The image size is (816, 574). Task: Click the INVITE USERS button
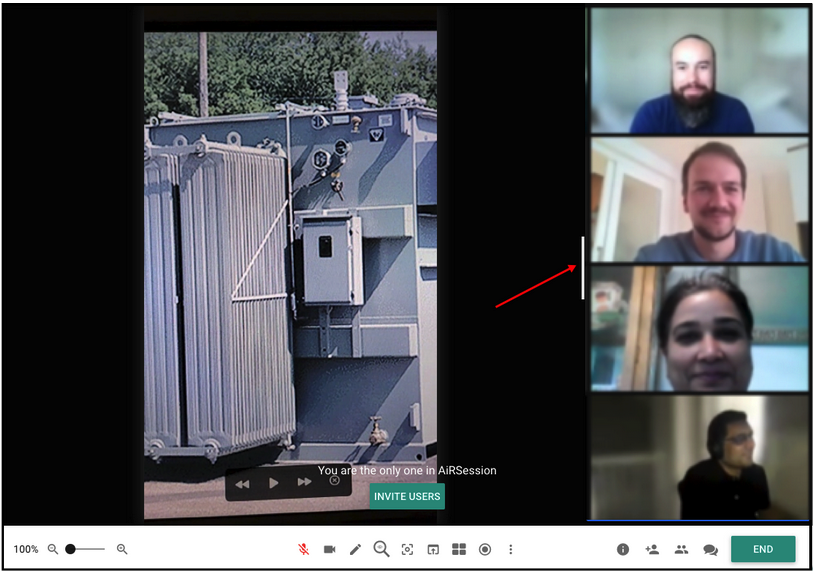click(x=407, y=496)
